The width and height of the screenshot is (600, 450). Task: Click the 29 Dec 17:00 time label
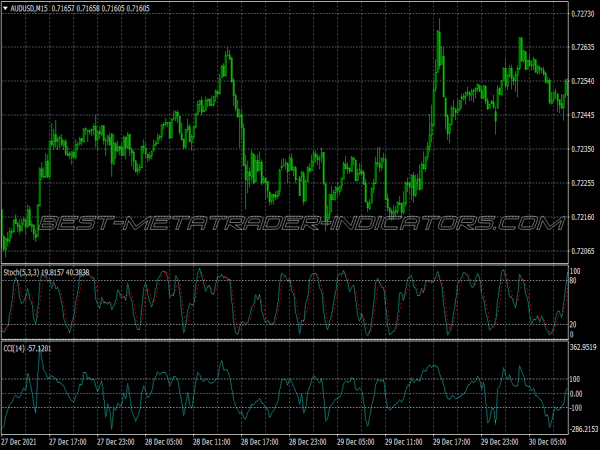[x=455, y=441]
